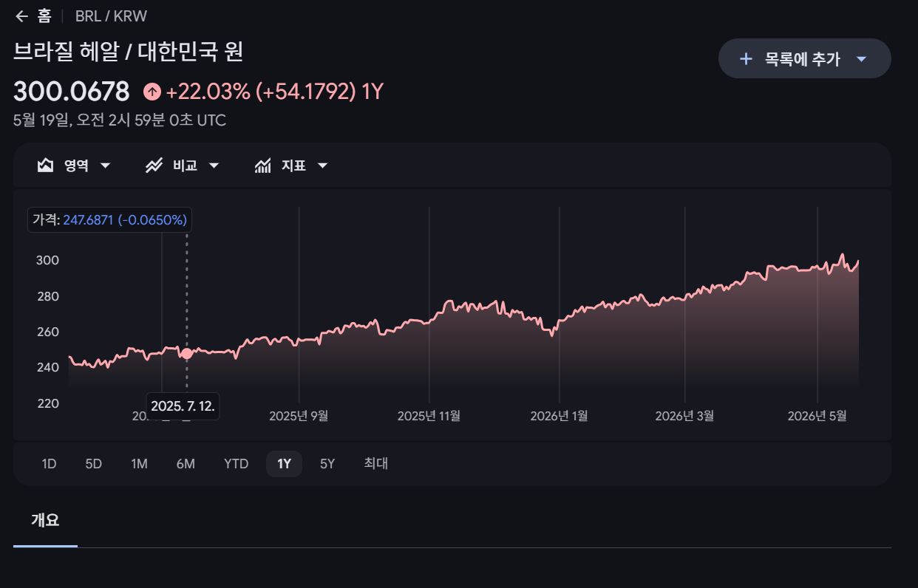Screen dimensions: 918x588
Task: Click the +22.03% (+54.1792) 1Y change text
Action: pos(274,92)
